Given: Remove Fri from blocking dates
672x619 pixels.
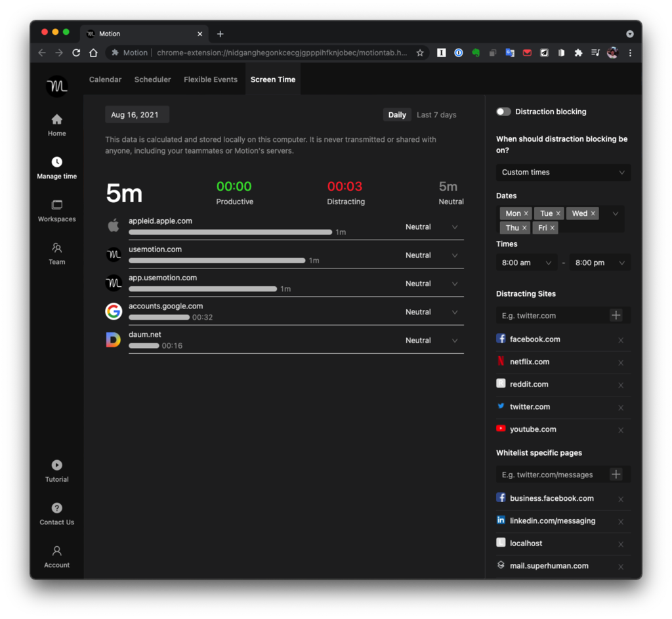Looking at the screenshot, I should [x=553, y=228].
